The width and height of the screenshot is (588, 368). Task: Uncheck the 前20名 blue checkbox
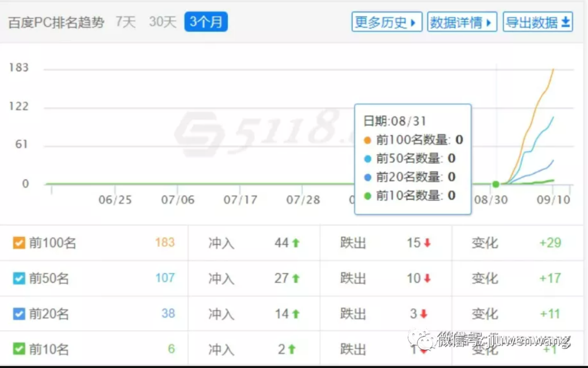click(x=19, y=313)
